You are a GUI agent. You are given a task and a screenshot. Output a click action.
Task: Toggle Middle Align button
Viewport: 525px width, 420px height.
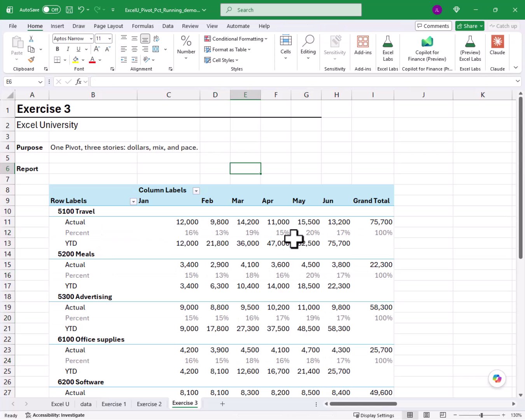(134, 38)
